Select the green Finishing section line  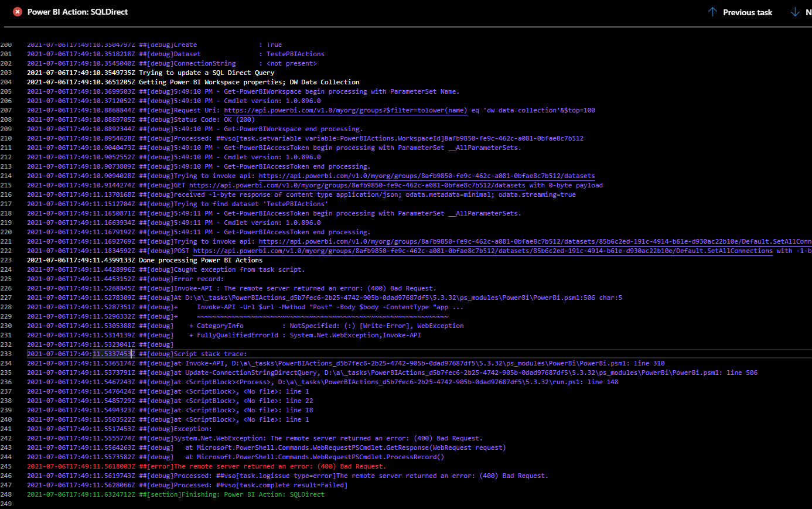tap(176, 494)
